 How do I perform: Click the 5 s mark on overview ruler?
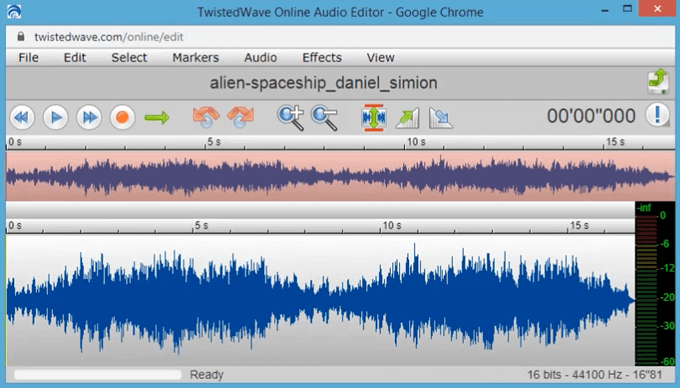point(213,142)
